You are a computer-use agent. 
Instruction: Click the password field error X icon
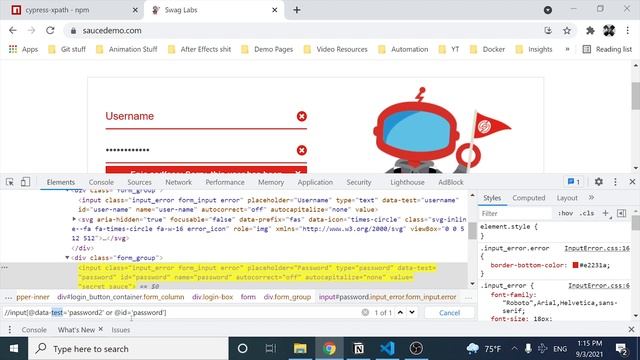pyautogui.click(x=302, y=150)
